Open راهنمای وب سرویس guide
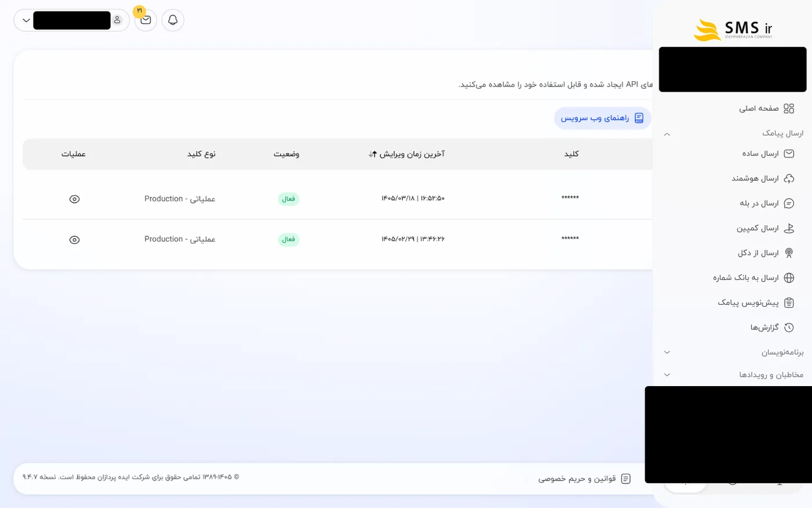 (x=603, y=118)
